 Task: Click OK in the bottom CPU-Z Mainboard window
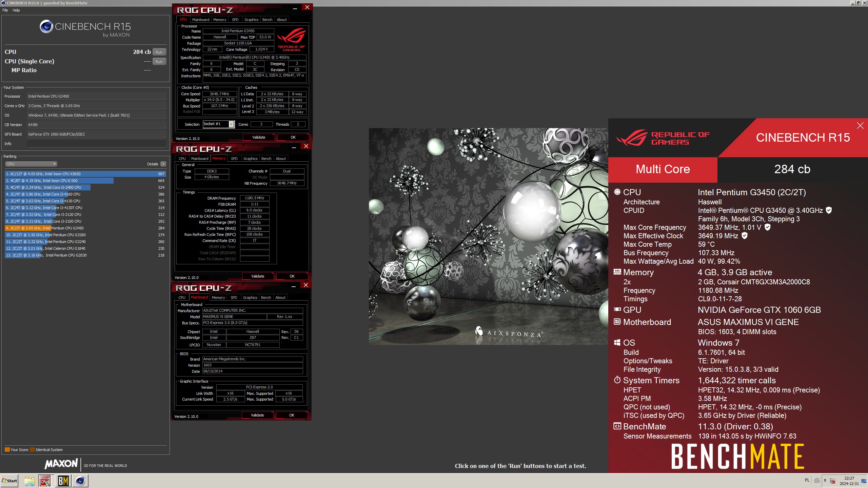coord(292,415)
